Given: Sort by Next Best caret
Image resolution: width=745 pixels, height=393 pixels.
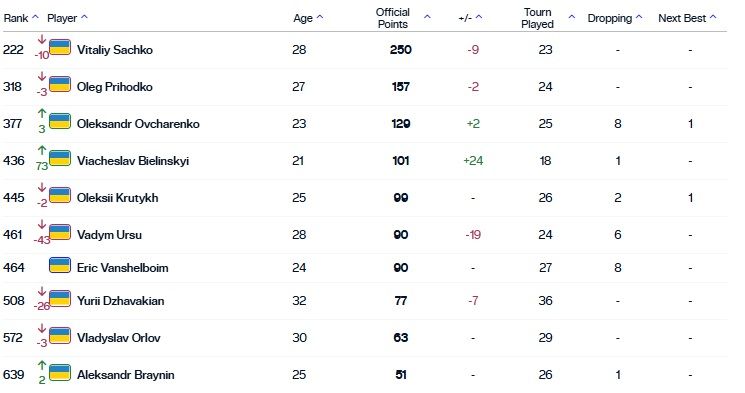Looking at the screenshot, I should coord(713,17).
